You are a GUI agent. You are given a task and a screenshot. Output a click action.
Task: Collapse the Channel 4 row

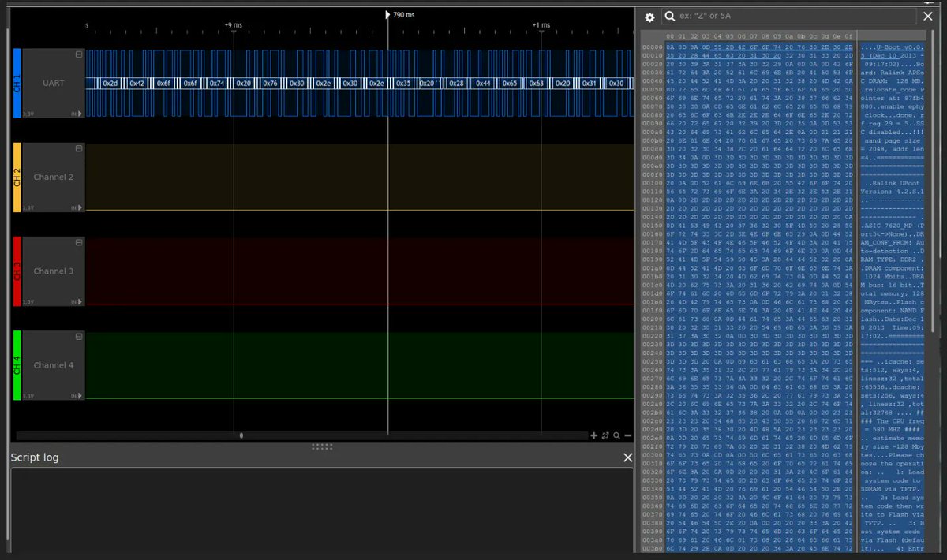[x=79, y=337]
